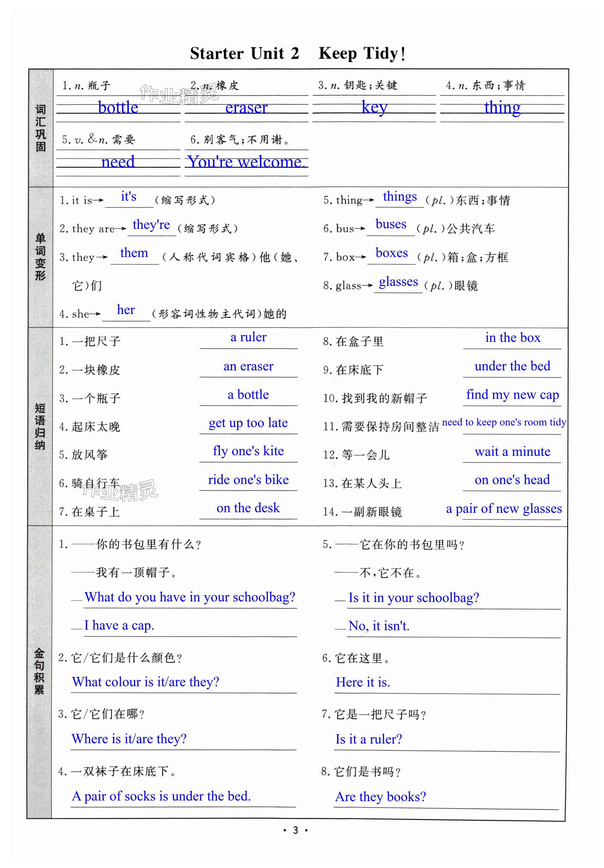Click the blue answer 'You're welcome.'
Viewport: 604px width, 868px height.
point(246,162)
